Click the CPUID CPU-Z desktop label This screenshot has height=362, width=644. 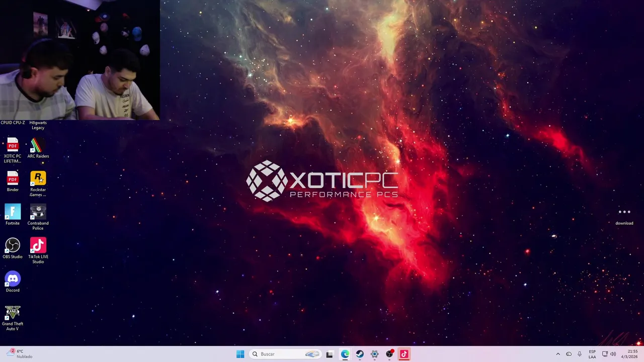(x=13, y=123)
